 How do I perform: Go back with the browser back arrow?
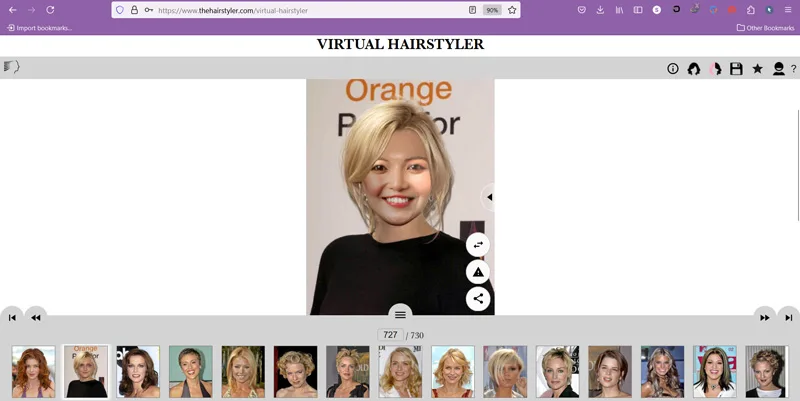coord(12,10)
